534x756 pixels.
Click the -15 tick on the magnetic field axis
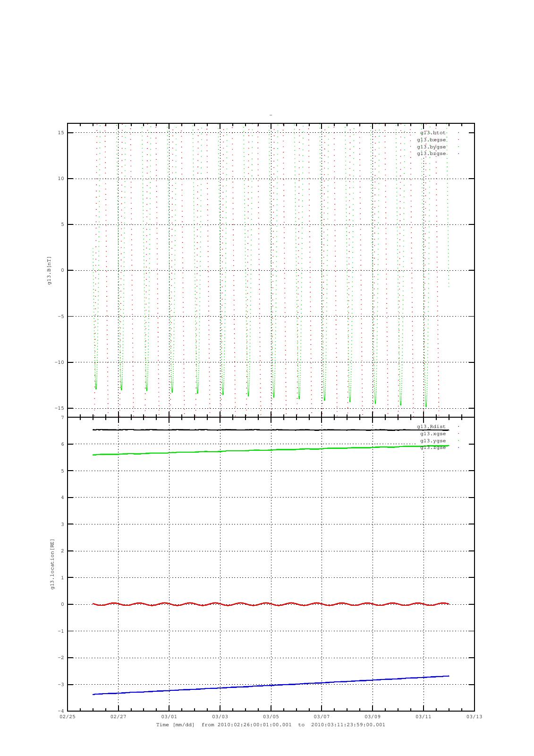(x=60, y=408)
